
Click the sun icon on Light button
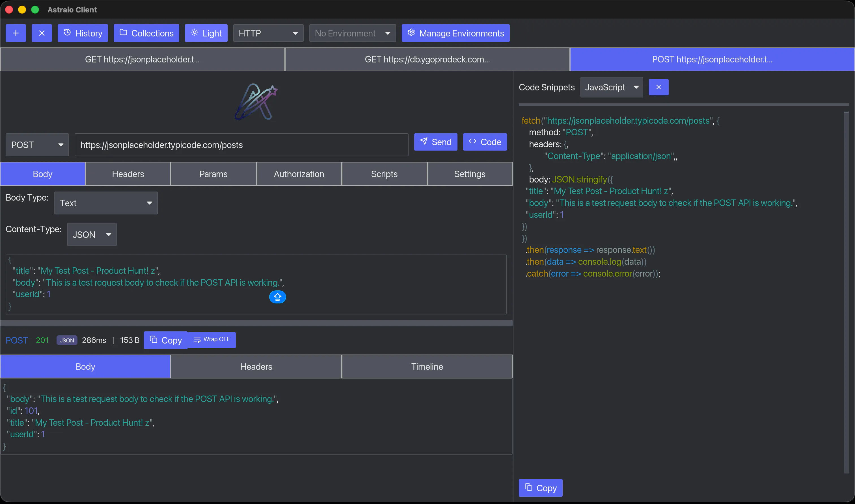[194, 32]
